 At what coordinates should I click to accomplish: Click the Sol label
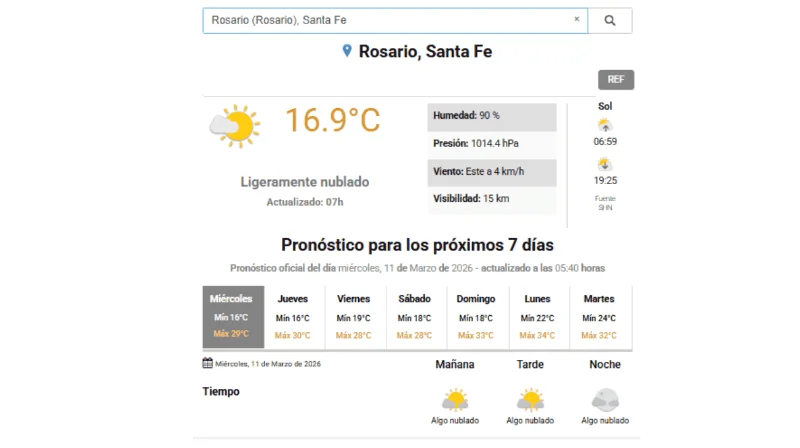[x=605, y=106]
